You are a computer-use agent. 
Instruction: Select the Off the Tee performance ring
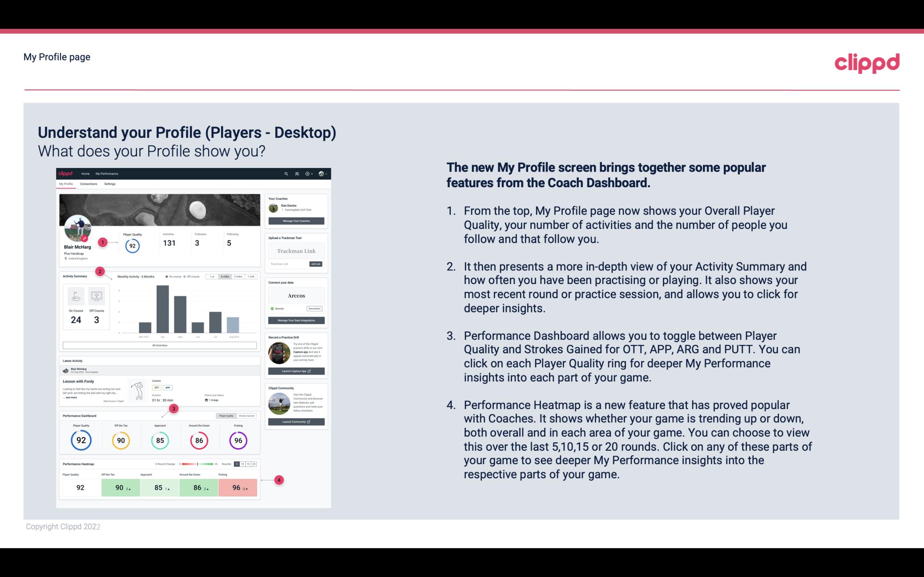[121, 439]
